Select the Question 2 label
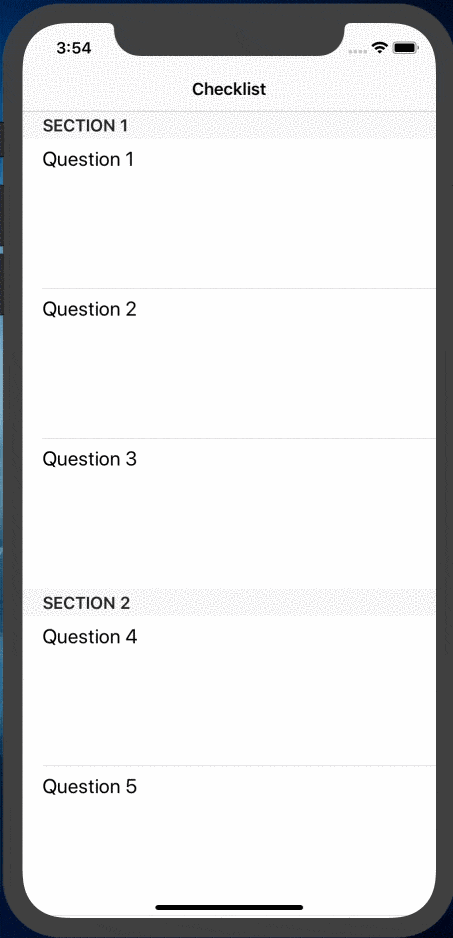453x938 pixels. click(89, 309)
